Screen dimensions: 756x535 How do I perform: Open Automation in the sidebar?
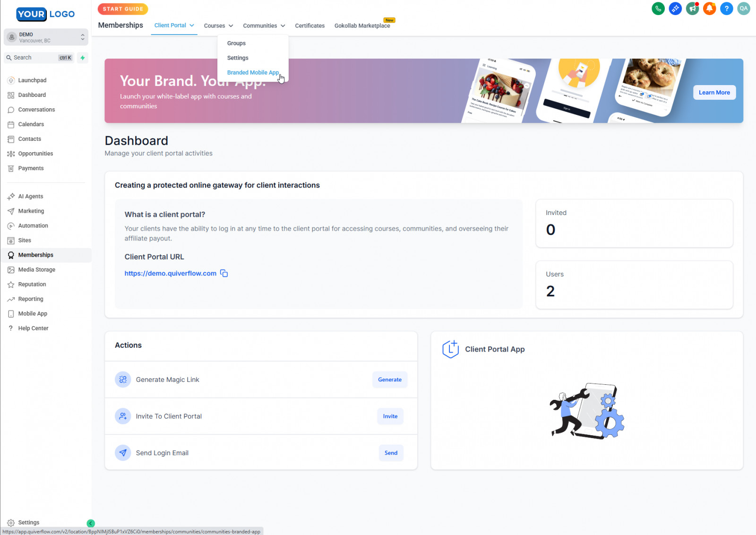33,226
